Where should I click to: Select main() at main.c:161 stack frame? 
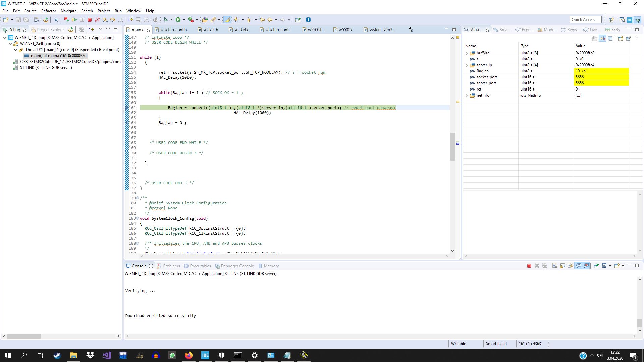point(55,56)
